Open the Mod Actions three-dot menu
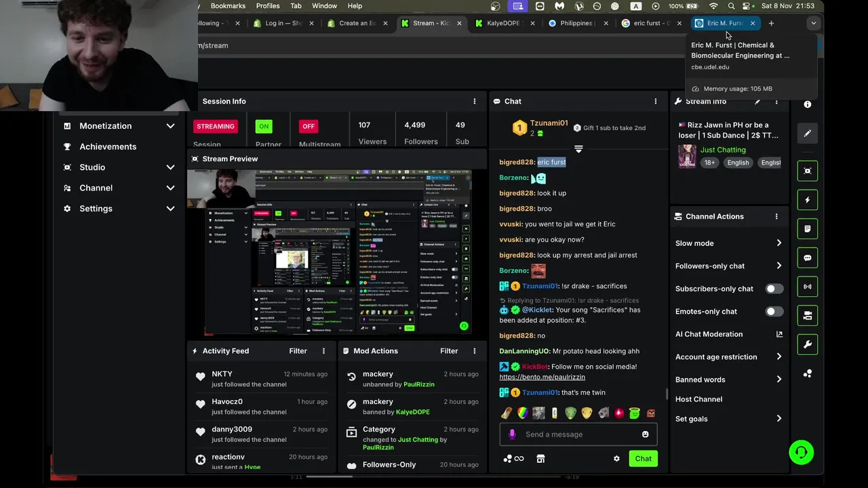Screen dimensions: 868x488 [475, 351]
